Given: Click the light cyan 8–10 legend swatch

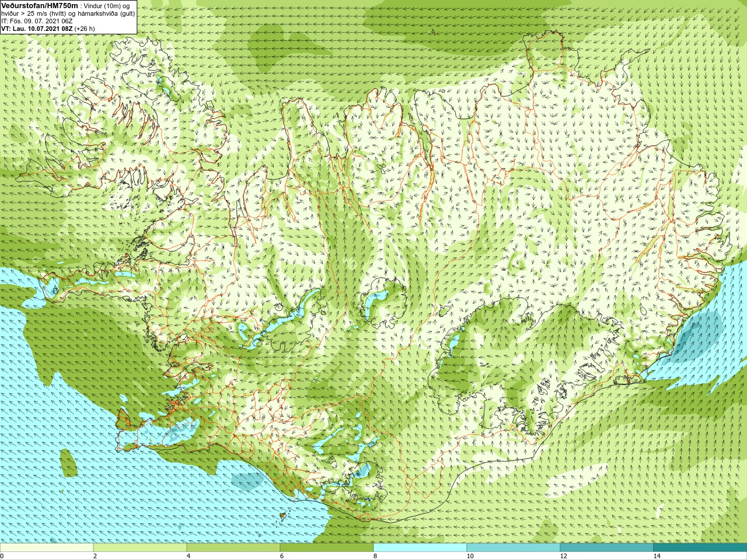Looking at the screenshot, I should tap(420, 548).
